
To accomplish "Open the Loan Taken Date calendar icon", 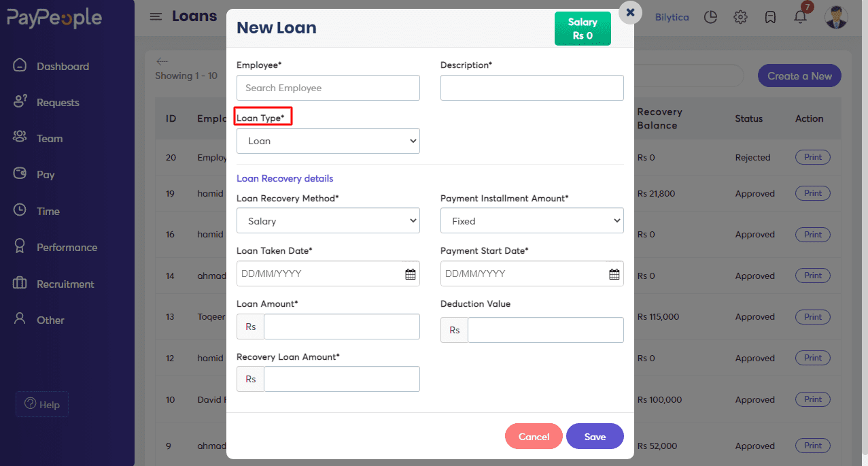I will tap(411, 274).
